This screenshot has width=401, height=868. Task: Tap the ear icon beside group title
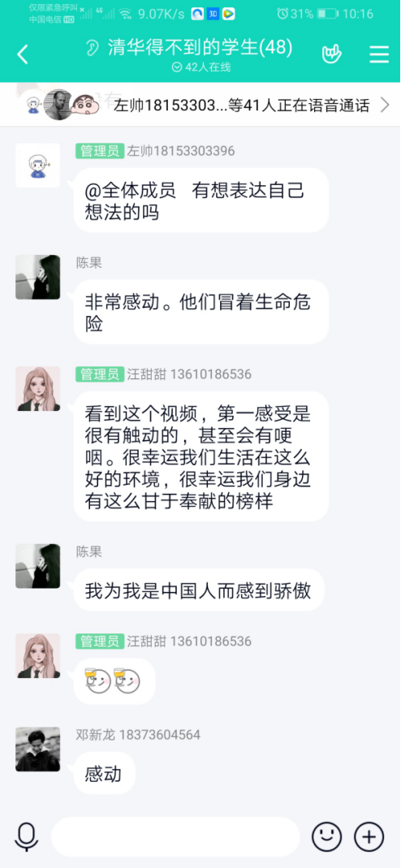[x=92, y=48]
